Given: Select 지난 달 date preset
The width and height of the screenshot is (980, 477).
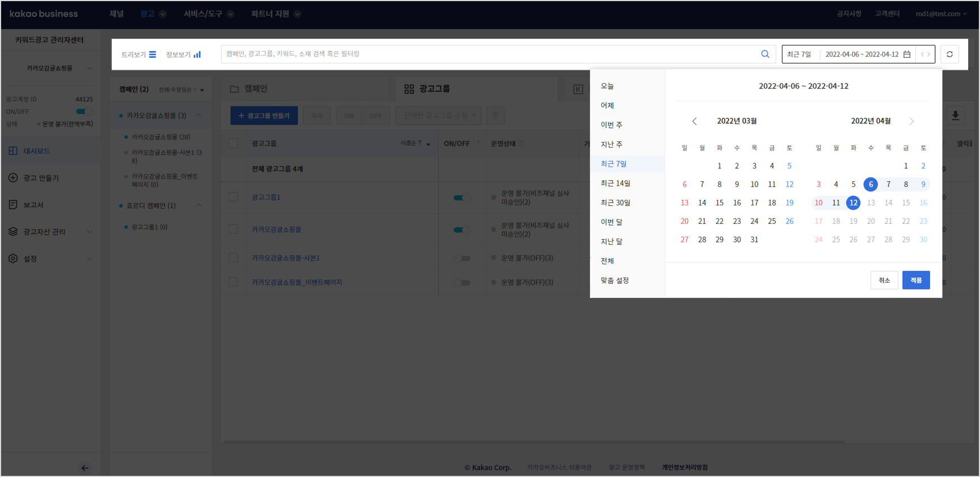Looking at the screenshot, I should [x=611, y=241].
